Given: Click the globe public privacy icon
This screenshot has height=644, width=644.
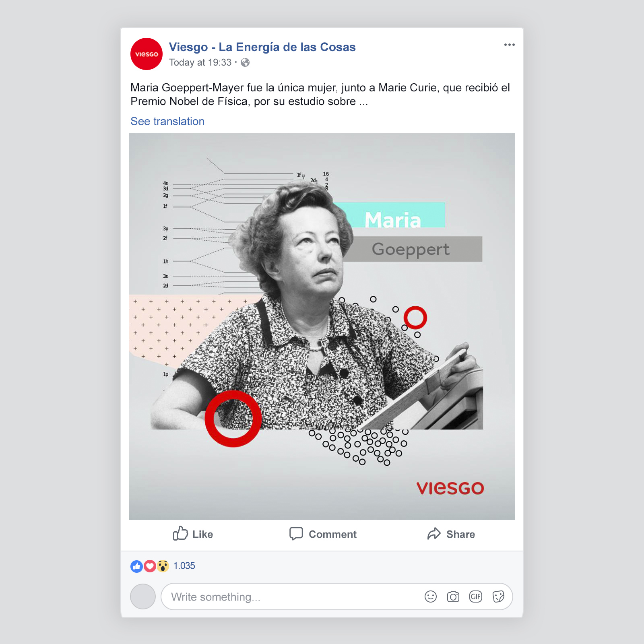Looking at the screenshot, I should click(x=245, y=62).
